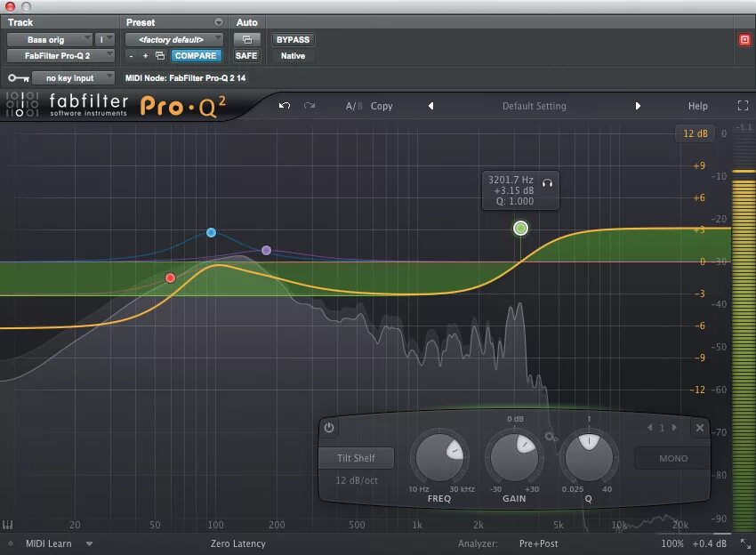The width and height of the screenshot is (756, 555).
Task: Select the purple EQ band node
Action: (x=266, y=250)
